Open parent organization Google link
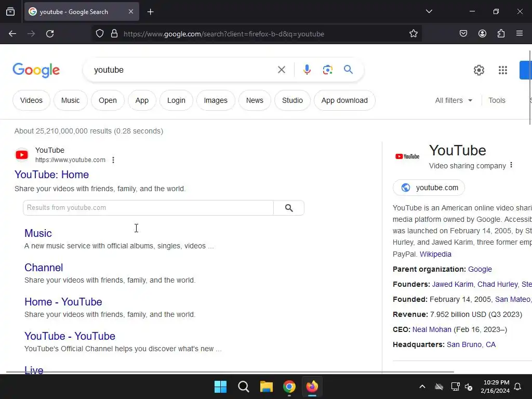Viewport: 532px width, 399px height. click(480, 269)
